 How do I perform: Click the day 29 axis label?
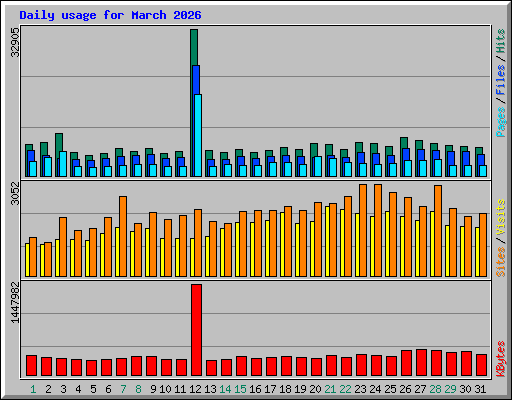click(x=450, y=389)
